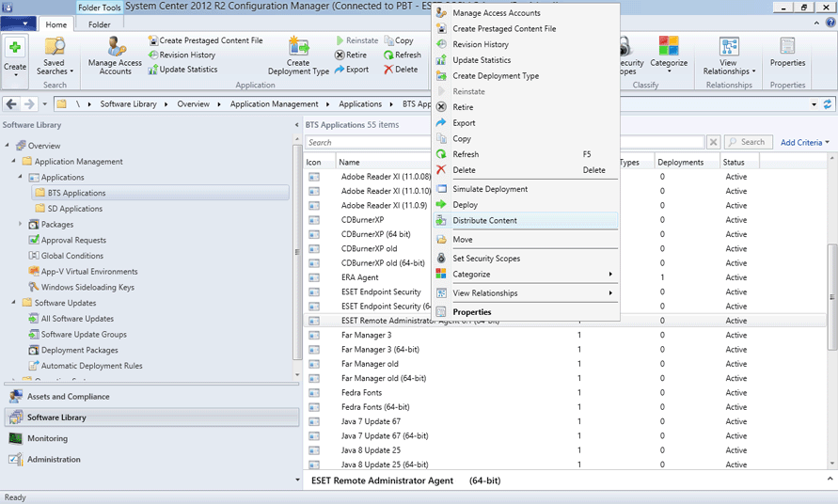Collapse the Software Updates tree node

click(14, 303)
